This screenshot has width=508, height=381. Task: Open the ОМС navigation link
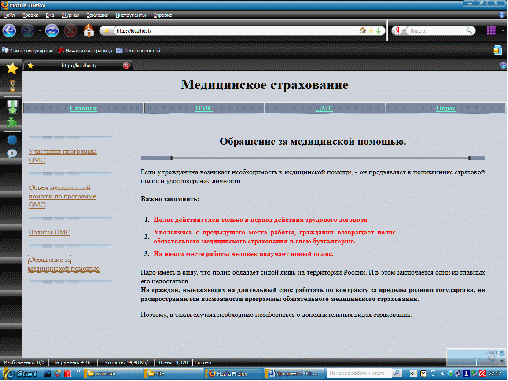point(204,108)
